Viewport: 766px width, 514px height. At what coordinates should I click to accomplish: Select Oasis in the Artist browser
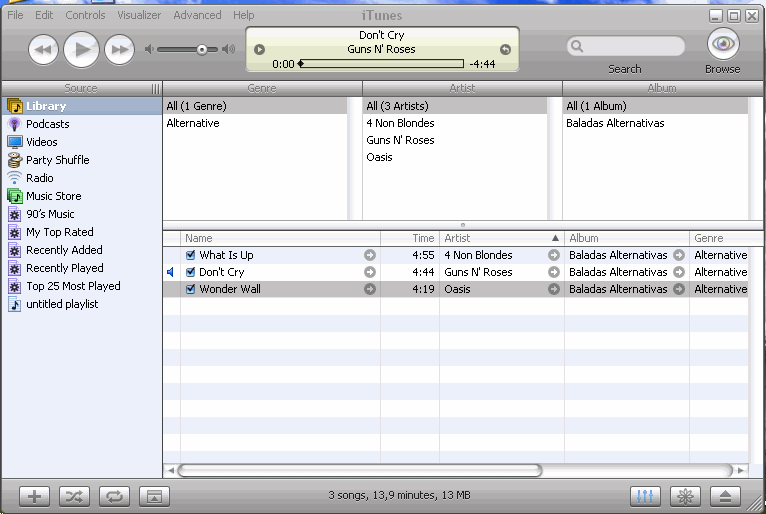pyautogui.click(x=455, y=157)
